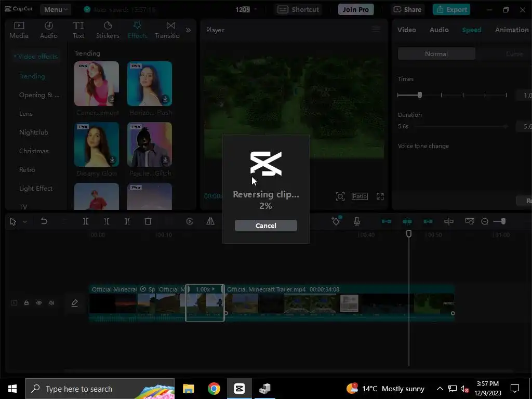Open the player Ratio options

pyautogui.click(x=360, y=196)
